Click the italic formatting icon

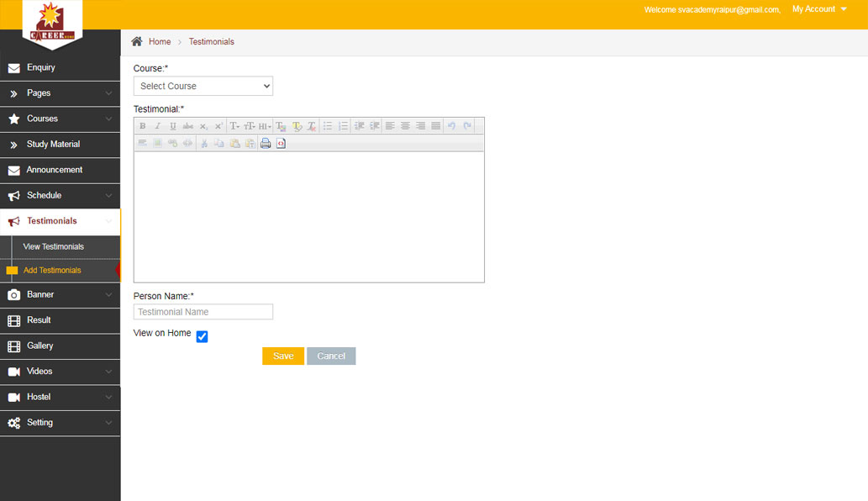158,126
